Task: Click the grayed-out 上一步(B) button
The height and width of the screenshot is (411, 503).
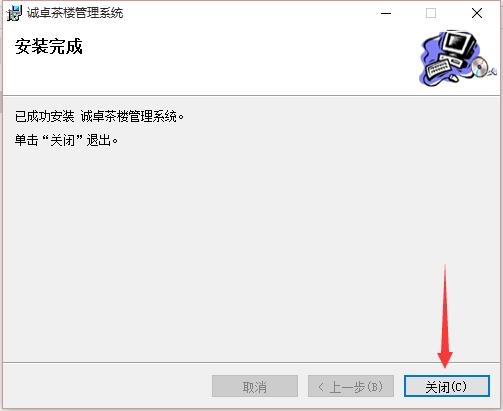Action: 351,386
